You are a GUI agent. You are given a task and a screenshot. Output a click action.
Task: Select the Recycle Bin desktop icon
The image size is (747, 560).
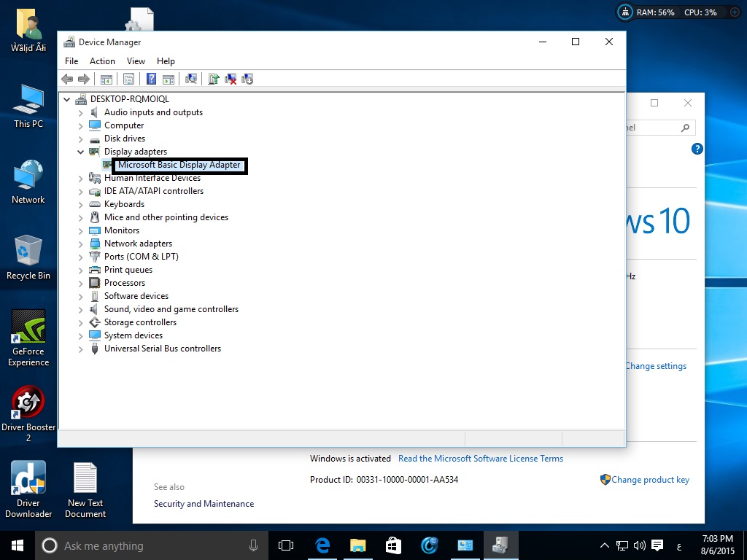point(28,257)
